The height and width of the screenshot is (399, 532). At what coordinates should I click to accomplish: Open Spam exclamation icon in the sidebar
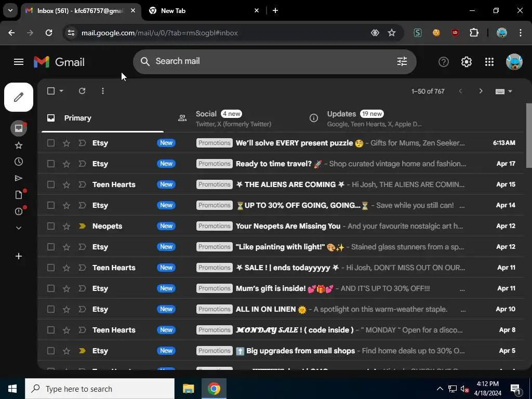tap(19, 211)
